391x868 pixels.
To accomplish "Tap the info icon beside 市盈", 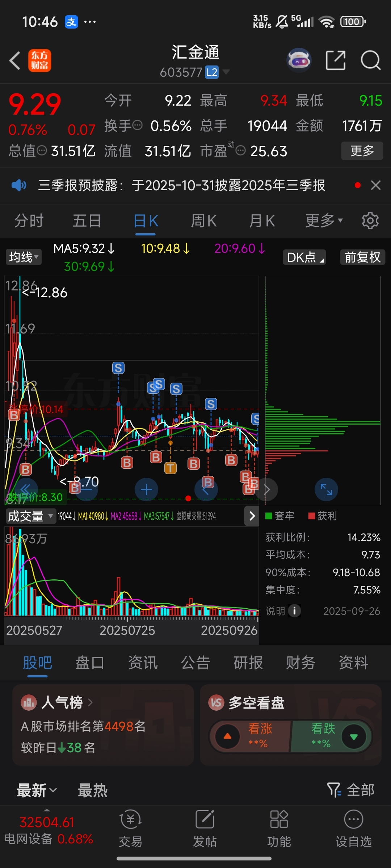I will pos(241,150).
